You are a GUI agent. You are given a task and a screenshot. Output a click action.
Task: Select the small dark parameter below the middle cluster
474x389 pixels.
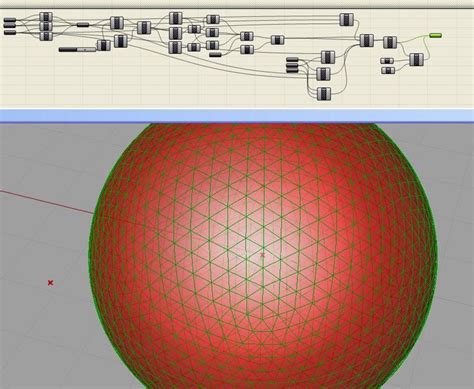[215, 54]
